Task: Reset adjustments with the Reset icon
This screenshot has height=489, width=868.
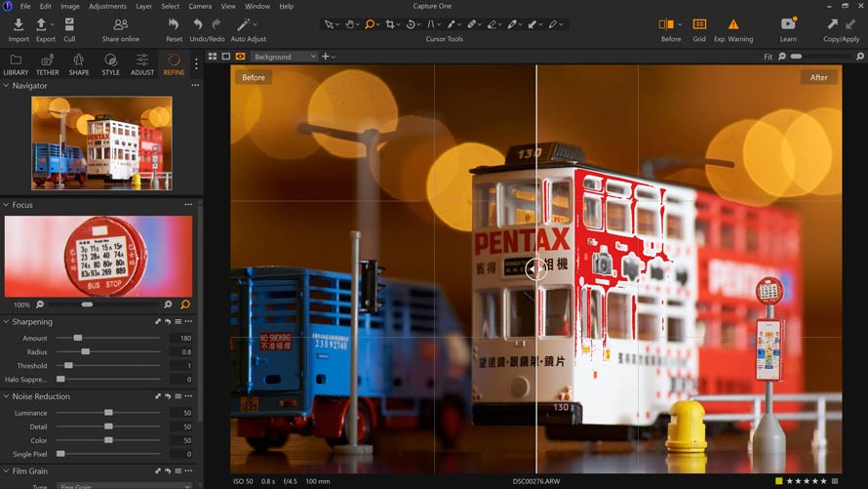Action: point(174,24)
